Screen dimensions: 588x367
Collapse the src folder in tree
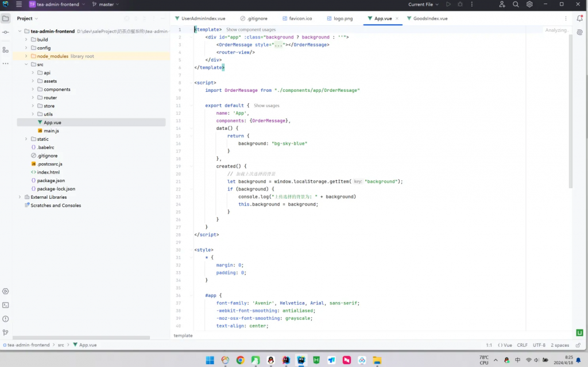tap(26, 64)
